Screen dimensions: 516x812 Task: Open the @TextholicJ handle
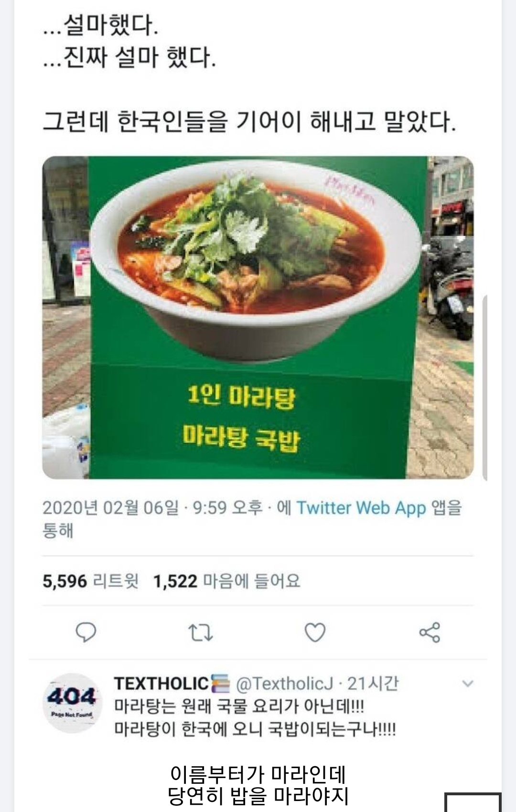click(x=284, y=684)
